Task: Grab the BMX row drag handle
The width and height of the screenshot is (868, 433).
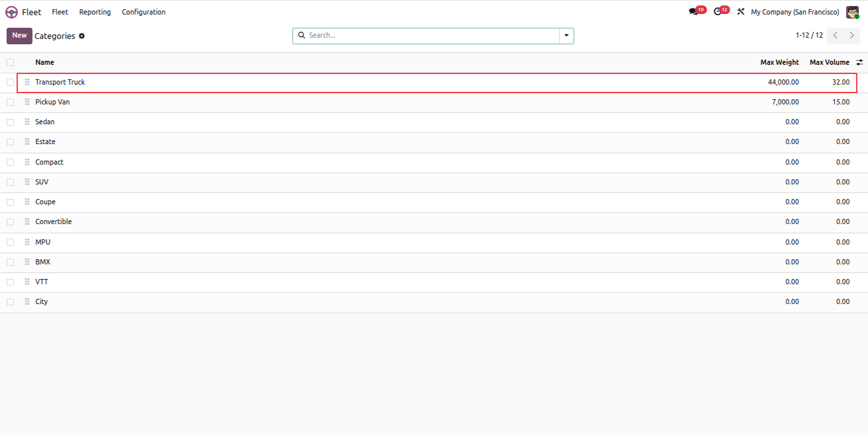Action: pos(27,262)
